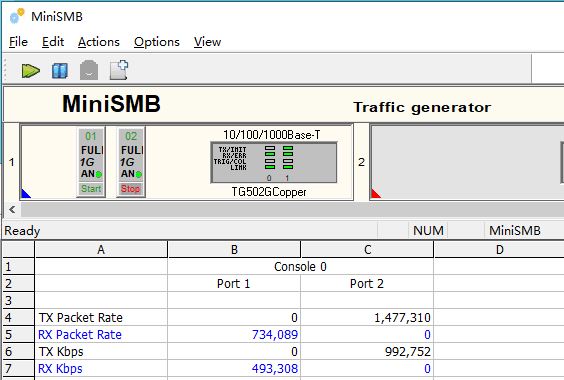Open the Actions menu
564x380 pixels.
99,42
